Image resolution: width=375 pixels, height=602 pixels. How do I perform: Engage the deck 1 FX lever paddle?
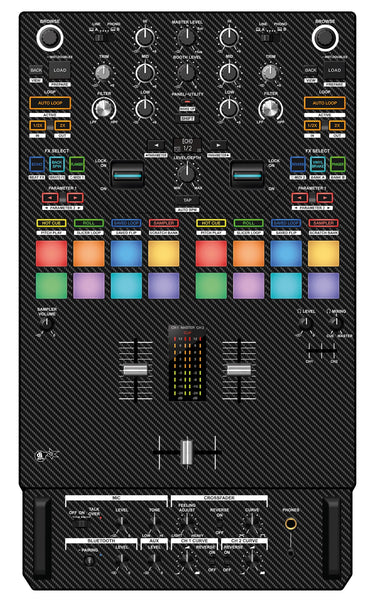pyautogui.click(x=127, y=175)
